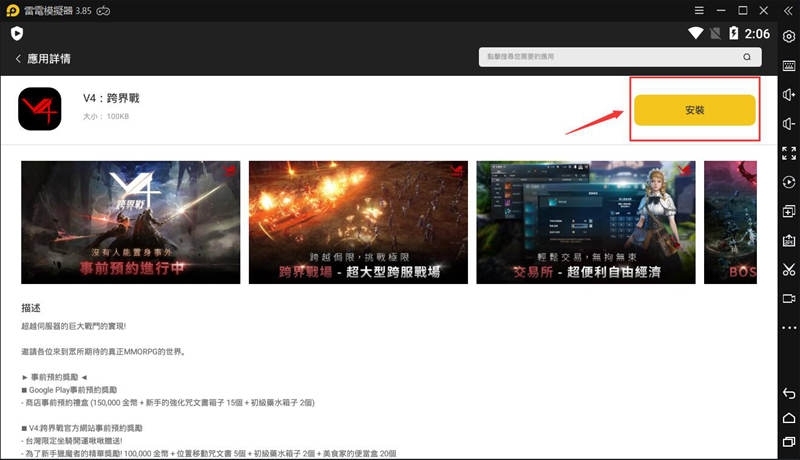Click Android home button in sidebar
The image size is (800, 460).
[x=789, y=418]
